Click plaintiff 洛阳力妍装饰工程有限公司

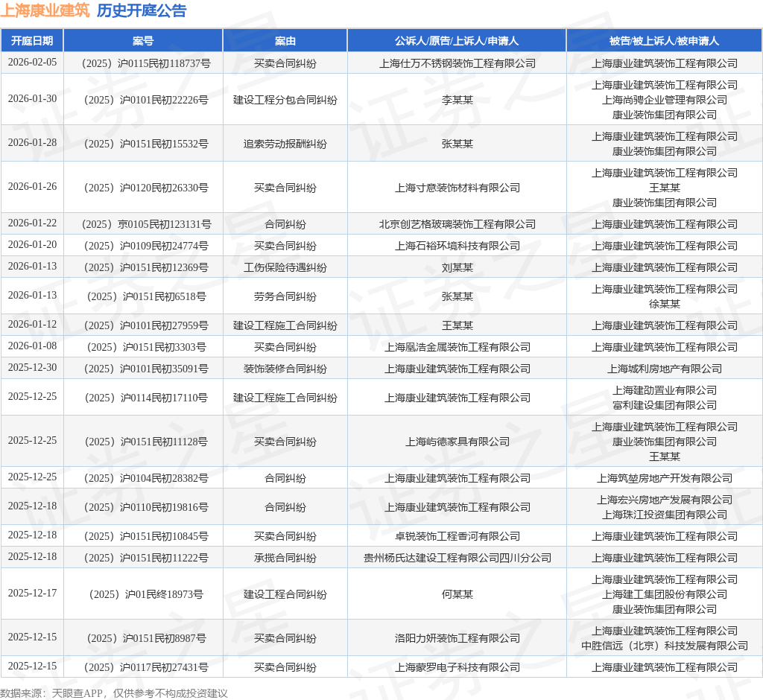(457, 637)
